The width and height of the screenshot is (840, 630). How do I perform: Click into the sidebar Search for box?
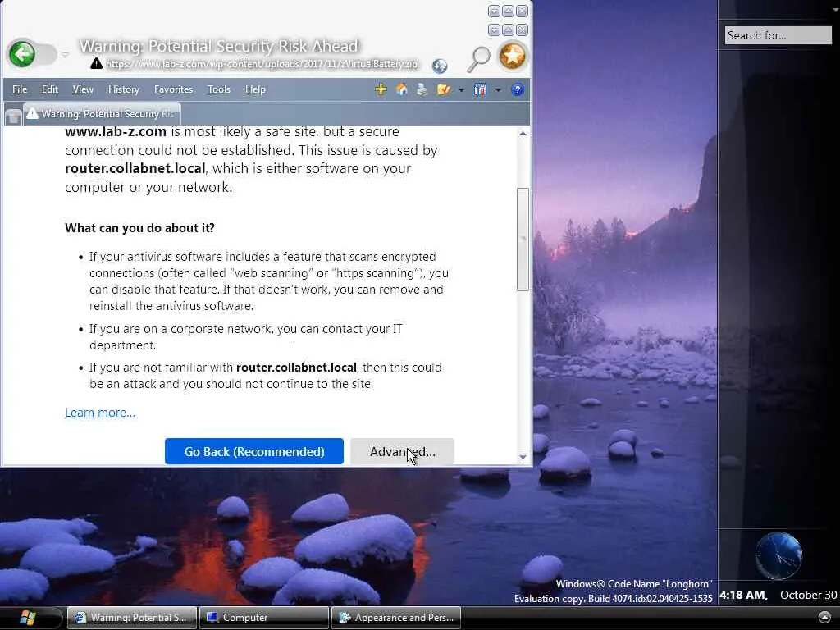point(778,35)
